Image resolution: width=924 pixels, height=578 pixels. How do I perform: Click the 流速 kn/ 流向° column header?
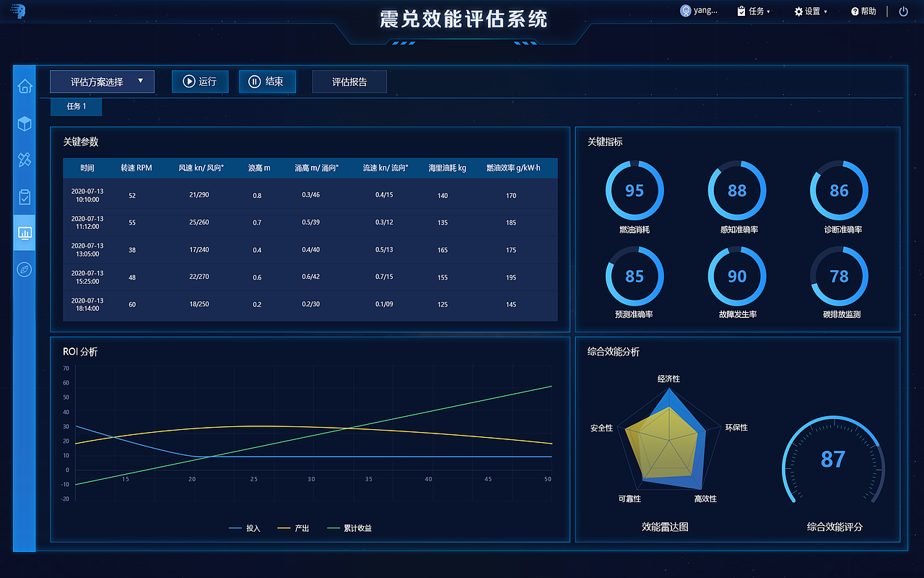[x=385, y=168]
